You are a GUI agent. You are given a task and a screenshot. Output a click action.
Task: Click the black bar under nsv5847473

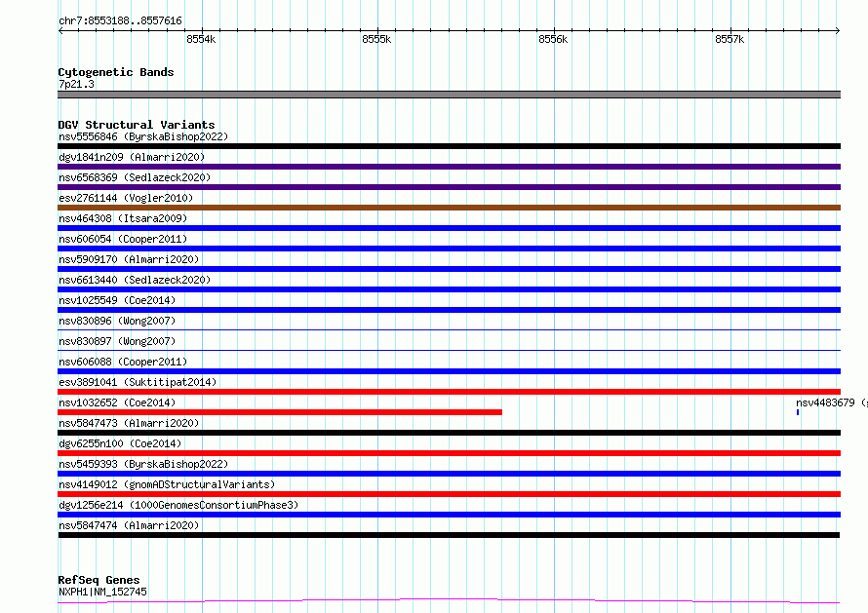point(449,433)
